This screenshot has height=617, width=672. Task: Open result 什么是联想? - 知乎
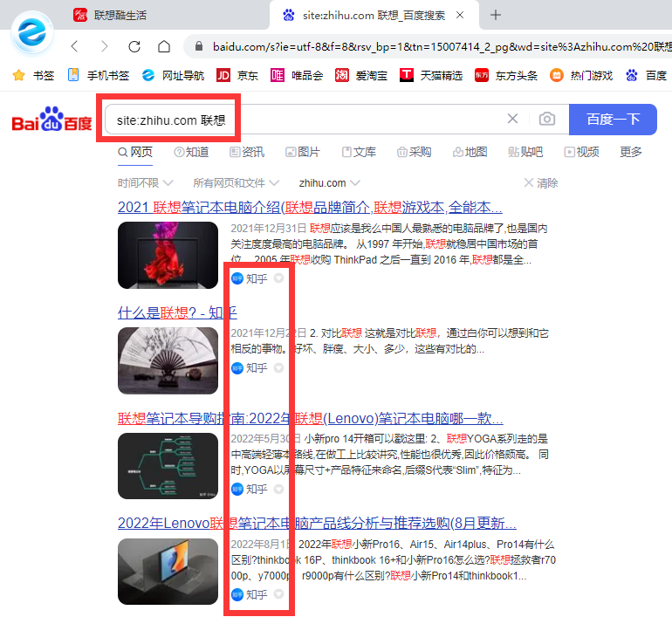pyautogui.click(x=177, y=312)
